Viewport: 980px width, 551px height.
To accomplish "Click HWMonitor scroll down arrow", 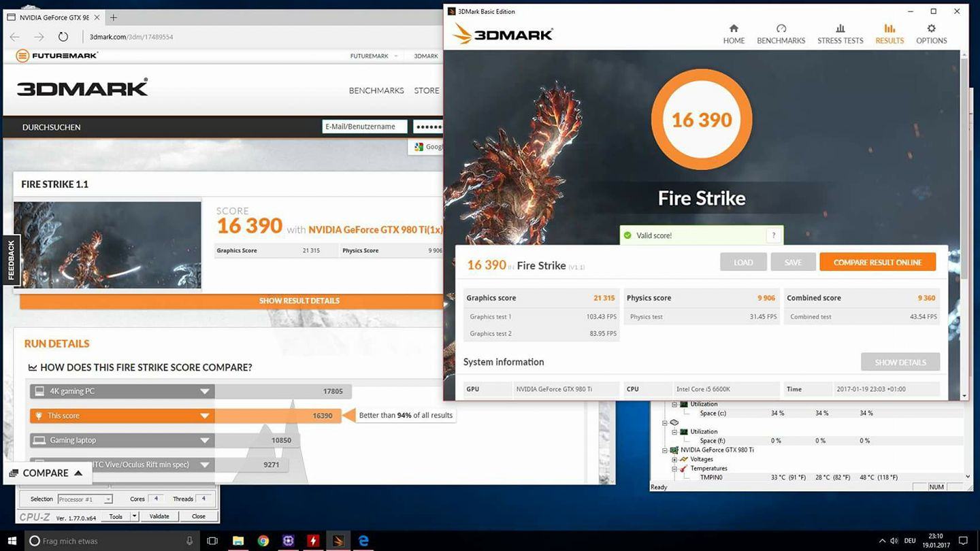I will click(968, 477).
